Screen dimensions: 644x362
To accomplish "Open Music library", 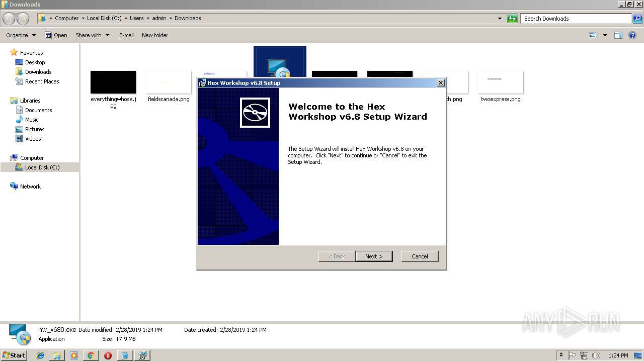I will tap(32, 120).
